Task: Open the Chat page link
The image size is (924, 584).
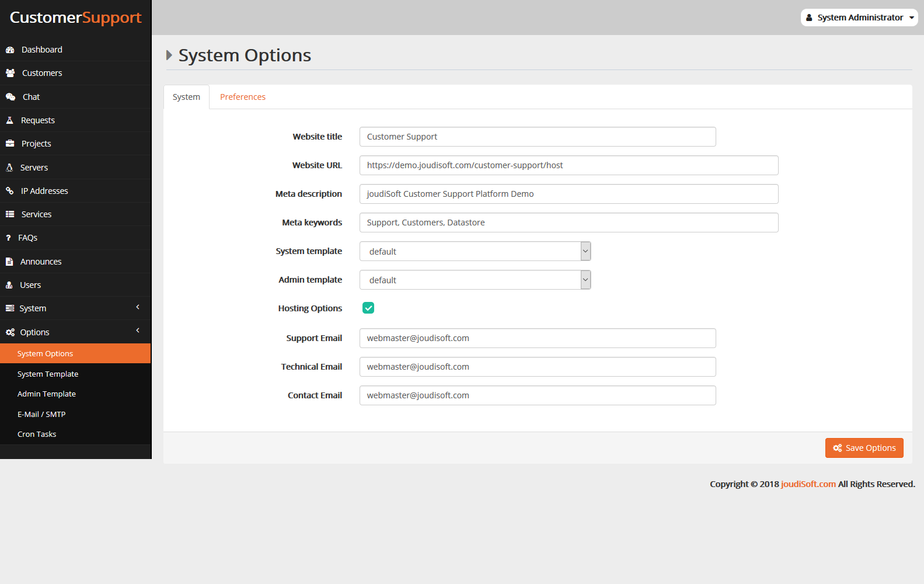Action: click(75, 97)
